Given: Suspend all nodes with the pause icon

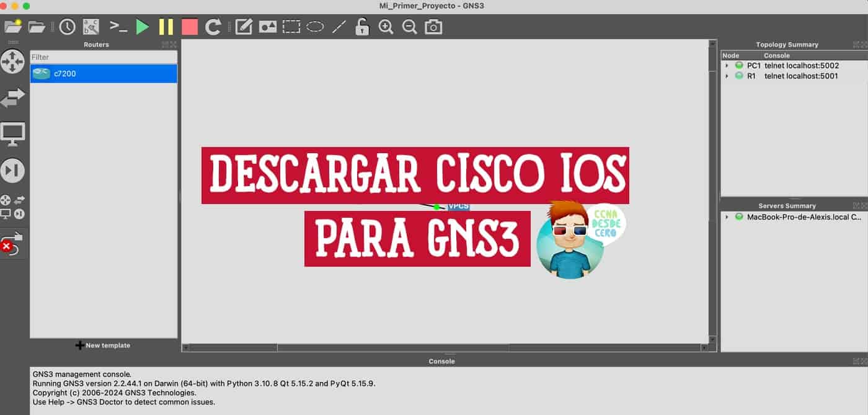Looking at the screenshot, I should click(166, 26).
